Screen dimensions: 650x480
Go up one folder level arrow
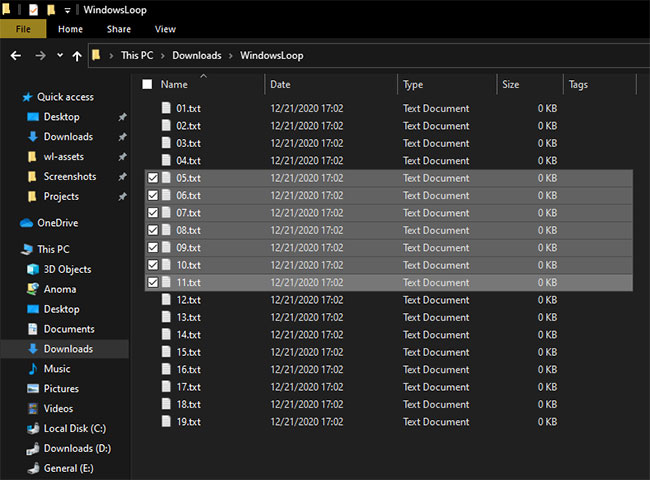tap(77, 56)
